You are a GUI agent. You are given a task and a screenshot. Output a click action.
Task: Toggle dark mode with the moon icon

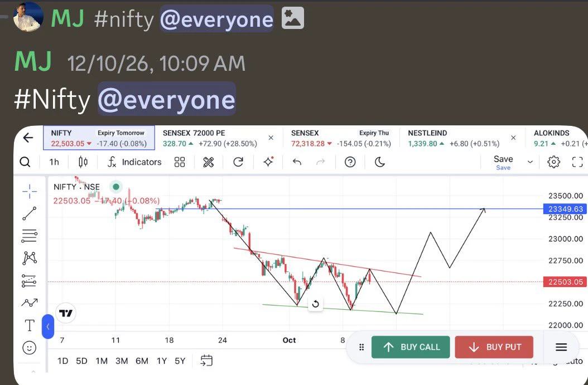click(380, 162)
